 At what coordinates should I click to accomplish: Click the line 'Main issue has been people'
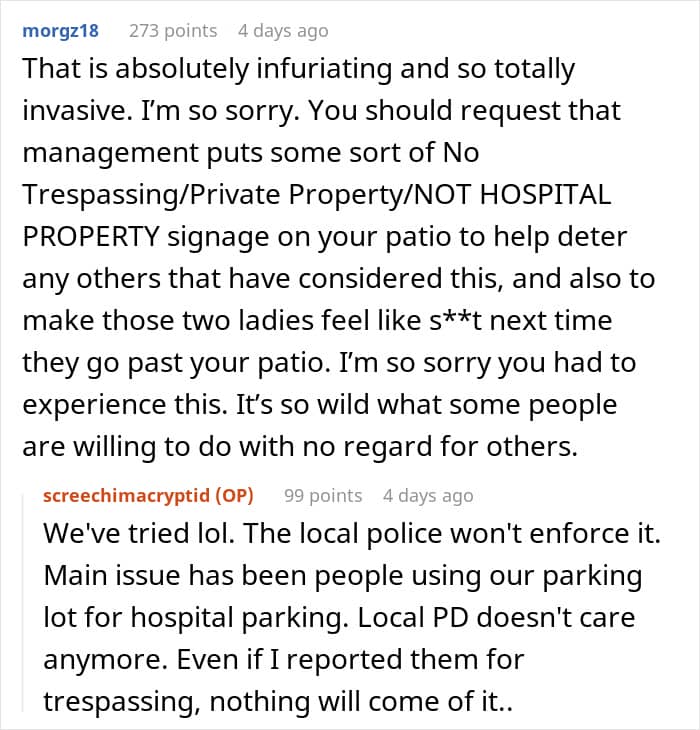pyautogui.click(x=343, y=576)
